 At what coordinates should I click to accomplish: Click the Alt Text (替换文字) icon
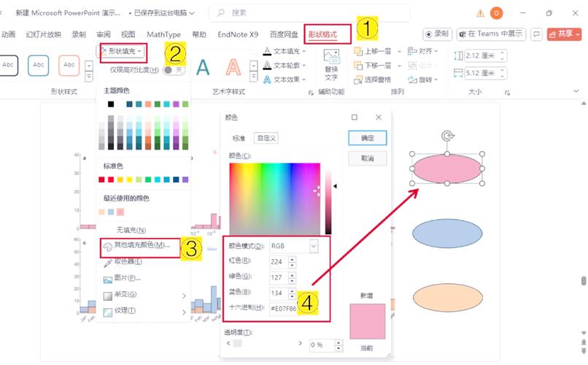(x=331, y=64)
